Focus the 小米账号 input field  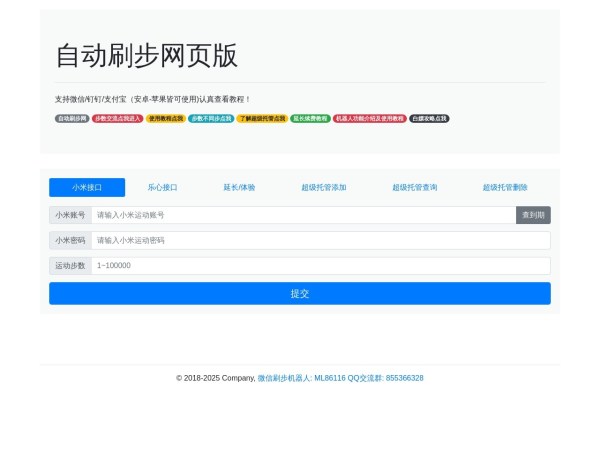pyautogui.click(x=303, y=215)
